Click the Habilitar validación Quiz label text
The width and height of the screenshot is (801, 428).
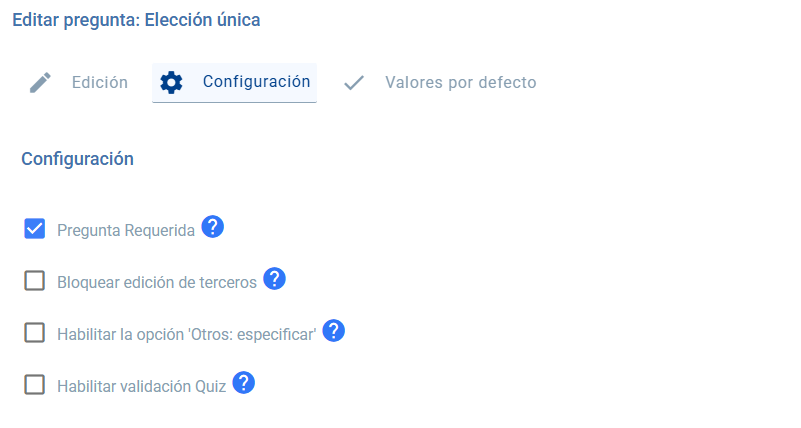[141, 386]
